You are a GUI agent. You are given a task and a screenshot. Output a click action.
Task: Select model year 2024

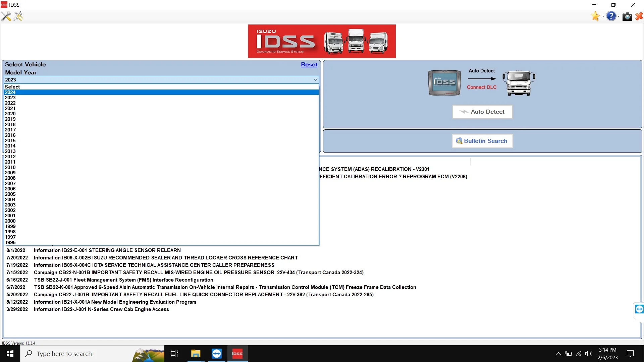coord(161,92)
